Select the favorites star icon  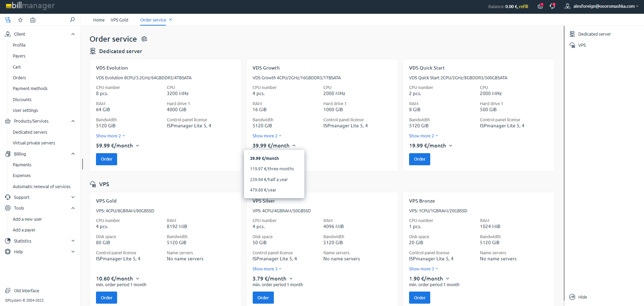click(20, 20)
